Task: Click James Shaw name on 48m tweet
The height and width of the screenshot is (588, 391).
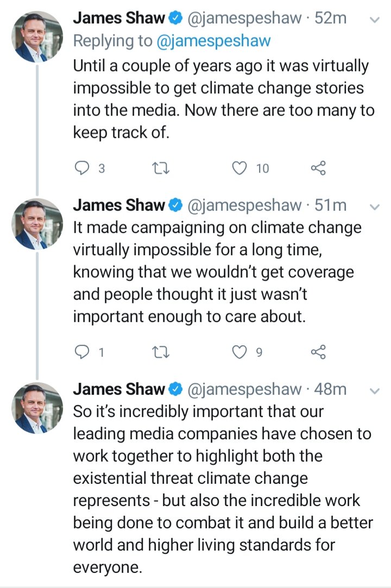Action: 119,389
